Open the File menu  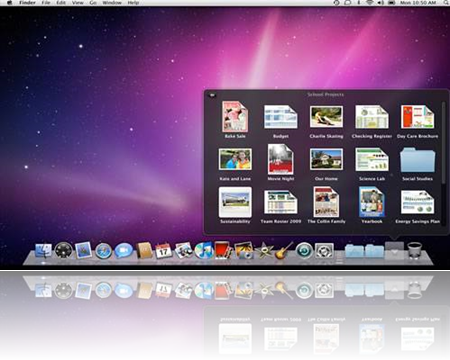click(x=46, y=3)
